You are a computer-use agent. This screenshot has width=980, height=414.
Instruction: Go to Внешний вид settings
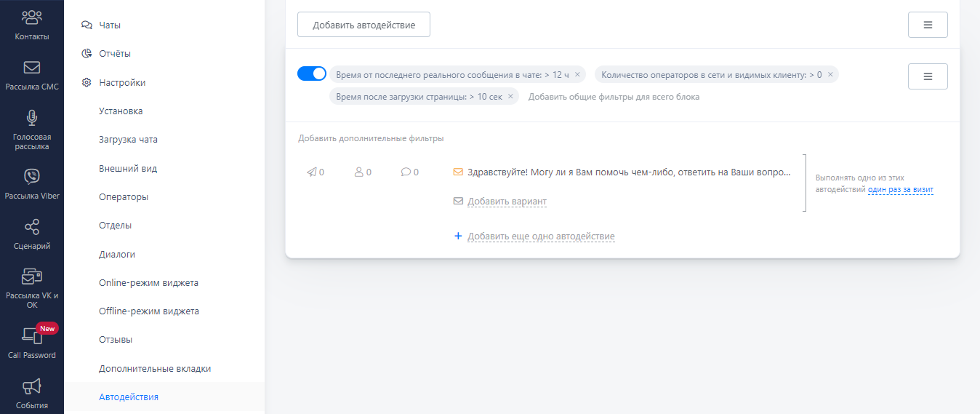coord(128,168)
